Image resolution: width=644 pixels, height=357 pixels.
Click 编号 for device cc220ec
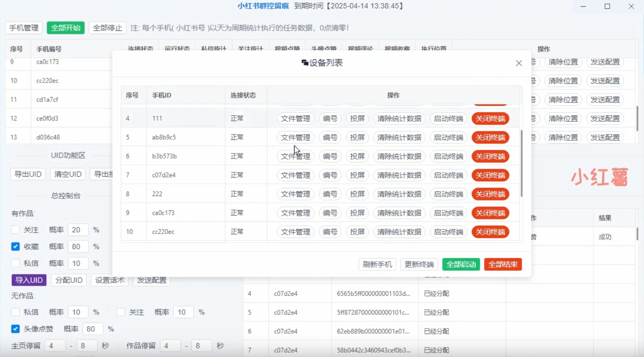[x=330, y=232]
